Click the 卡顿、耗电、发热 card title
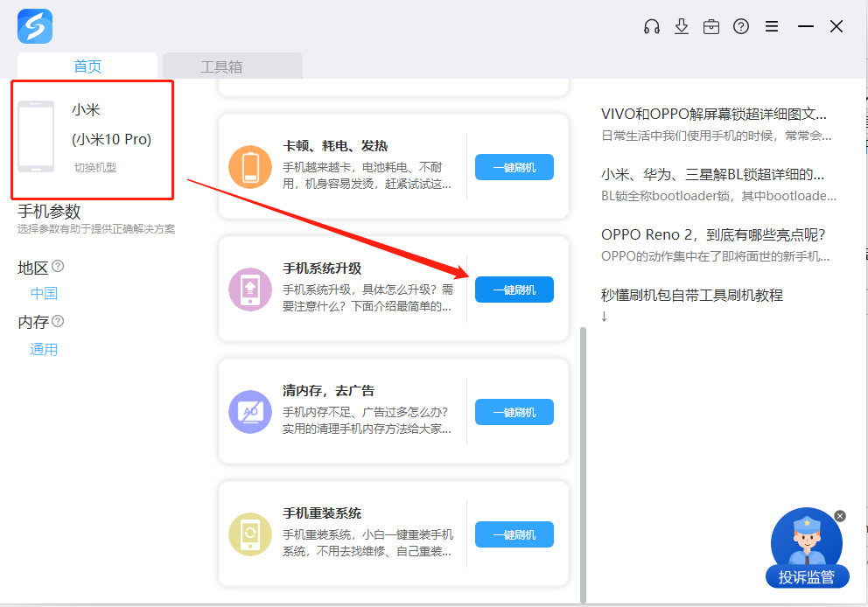Image resolution: width=868 pixels, height=607 pixels. pos(335,145)
